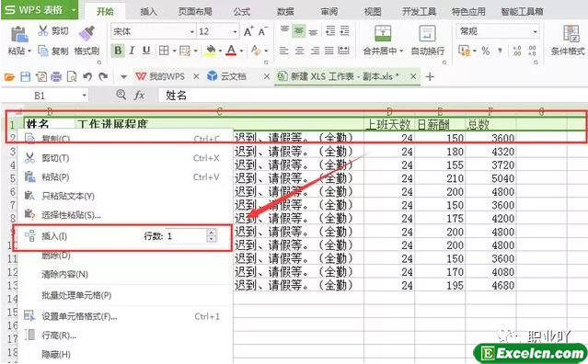Click the print preview icon
The image size is (588, 364).
pyautogui.click(x=71, y=77)
